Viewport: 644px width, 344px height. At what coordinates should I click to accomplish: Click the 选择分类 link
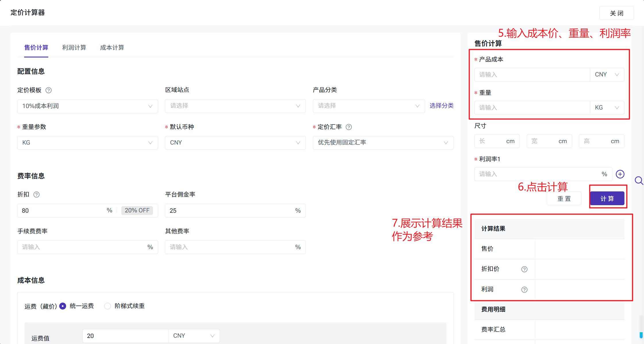pos(441,106)
